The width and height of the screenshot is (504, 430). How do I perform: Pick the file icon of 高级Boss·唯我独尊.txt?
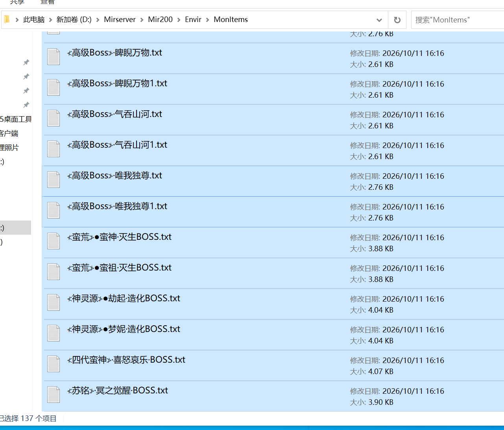(54, 180)
